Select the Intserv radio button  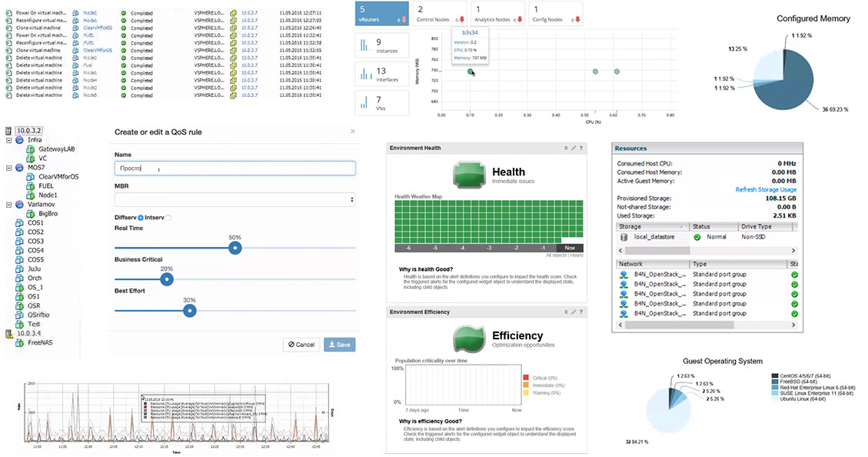pyautogui.click(x=168, y=218)
